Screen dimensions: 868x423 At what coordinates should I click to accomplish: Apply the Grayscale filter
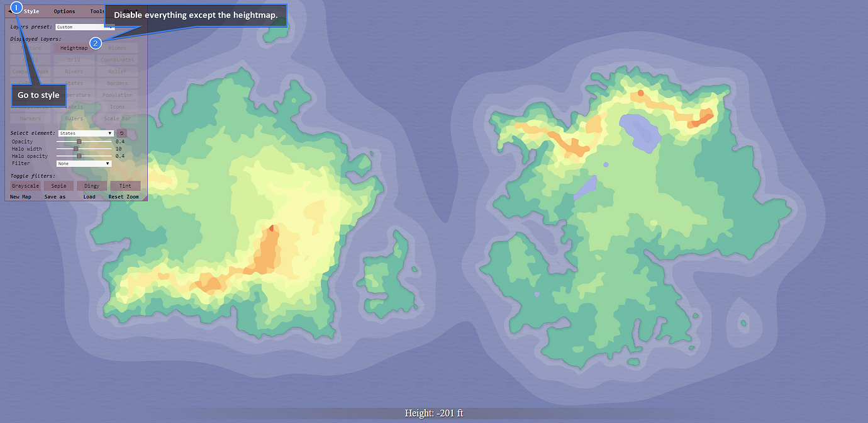pyautogui.click(x=25, y=185)
